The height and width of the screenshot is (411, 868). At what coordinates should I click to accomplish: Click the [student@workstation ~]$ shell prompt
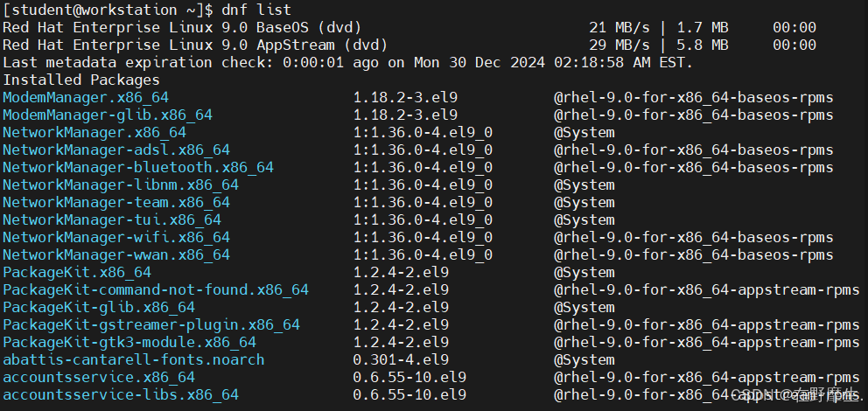pyautogui.click(x=108, y=10)
